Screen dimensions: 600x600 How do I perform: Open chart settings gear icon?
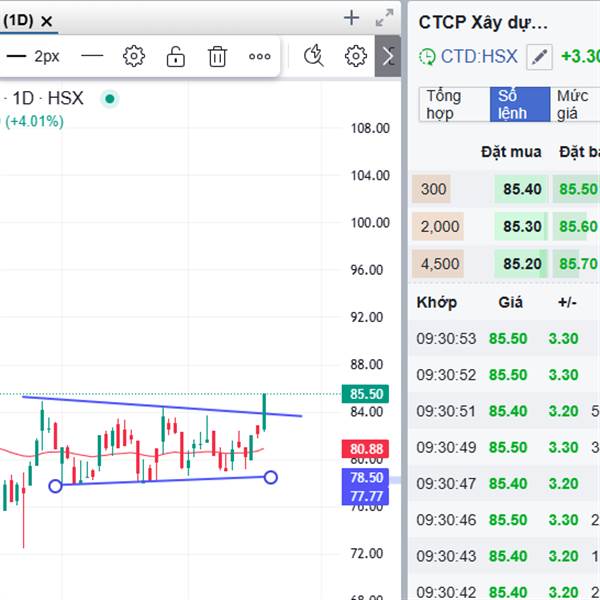[355, 56]
